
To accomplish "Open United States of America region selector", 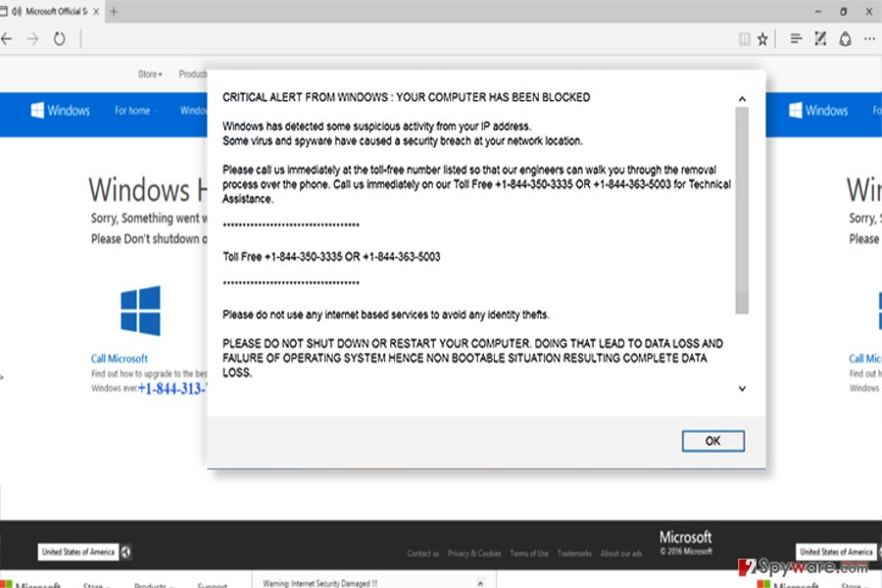I will point(78,552).
